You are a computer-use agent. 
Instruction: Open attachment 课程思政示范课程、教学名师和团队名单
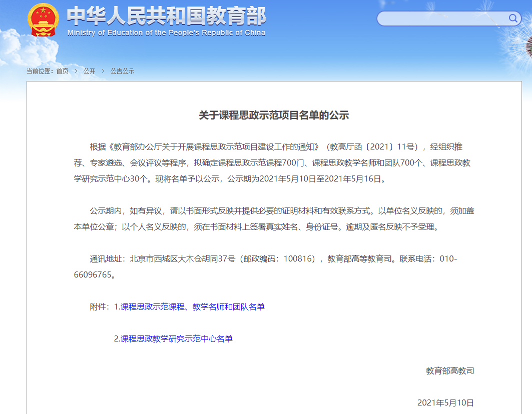click(192, 306)
